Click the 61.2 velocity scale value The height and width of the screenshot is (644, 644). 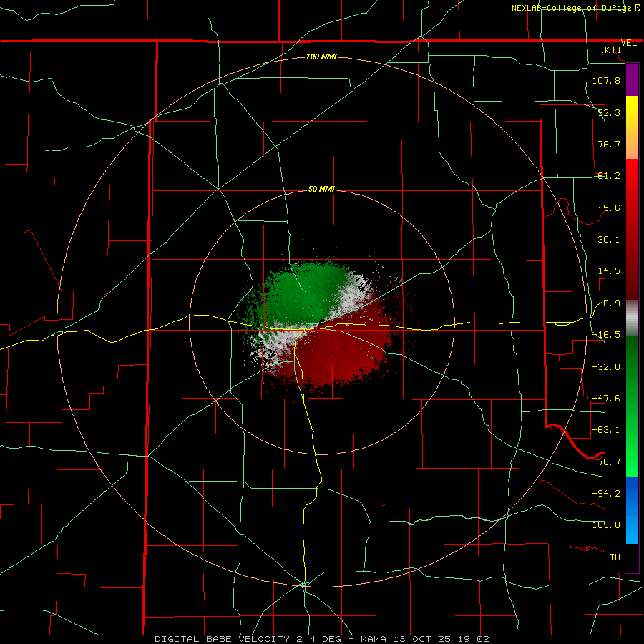(609, 176)
